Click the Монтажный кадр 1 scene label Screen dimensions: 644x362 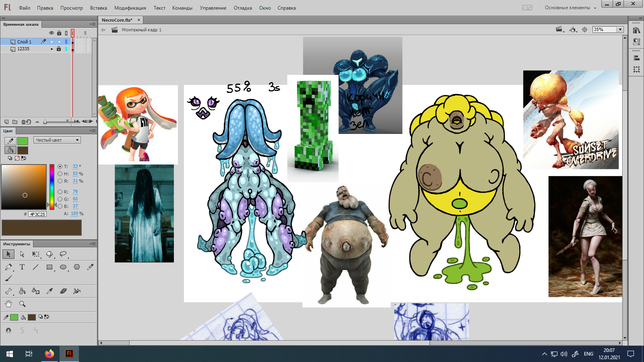(142, 30)
